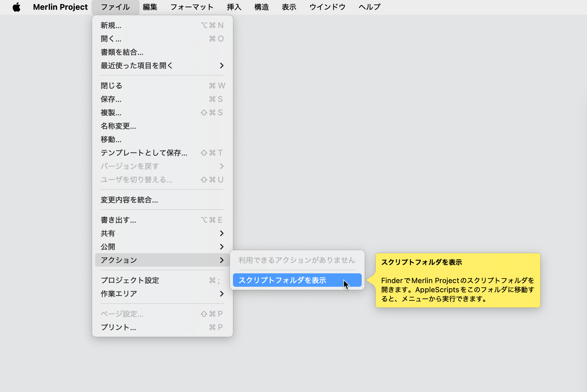Choose テンプレートとして保存... entry

point(163,153)
